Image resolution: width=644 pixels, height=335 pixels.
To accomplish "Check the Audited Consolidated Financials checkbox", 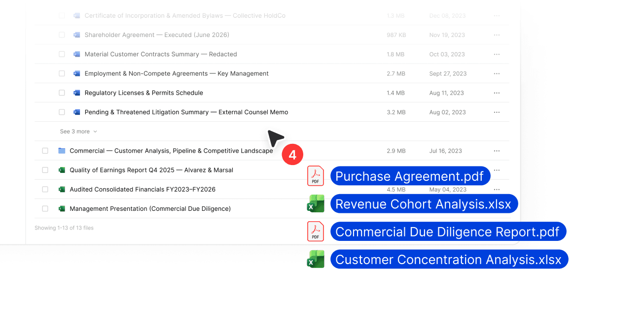I will pyautogui.click(x=45, y=189).
